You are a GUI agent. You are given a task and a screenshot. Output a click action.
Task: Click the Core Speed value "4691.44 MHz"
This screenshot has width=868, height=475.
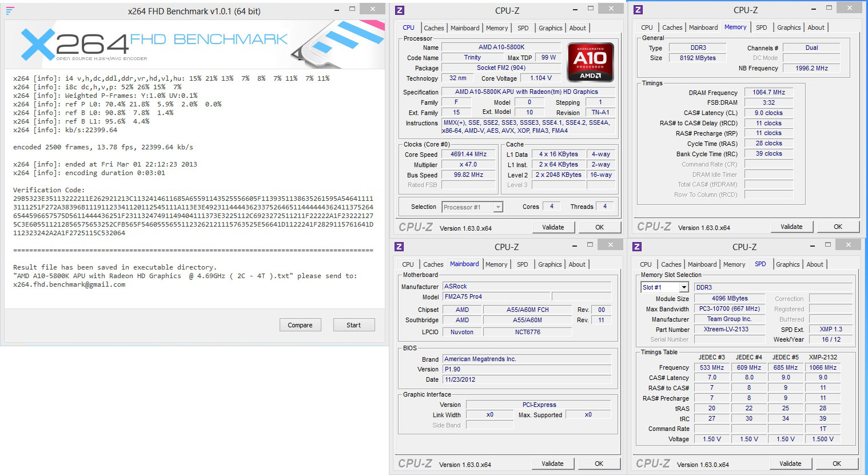click(x=468, y=154)
